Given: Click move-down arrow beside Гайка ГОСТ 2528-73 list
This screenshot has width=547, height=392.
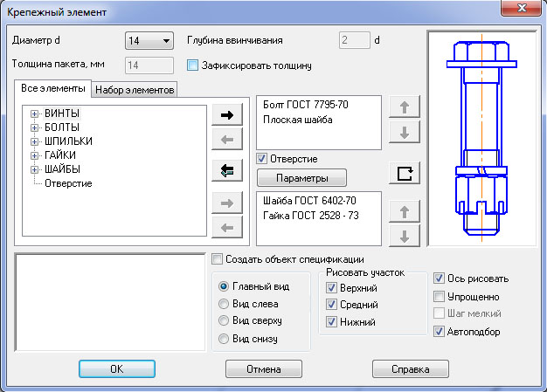Looking at the screenshot, I should pos(405,236).
